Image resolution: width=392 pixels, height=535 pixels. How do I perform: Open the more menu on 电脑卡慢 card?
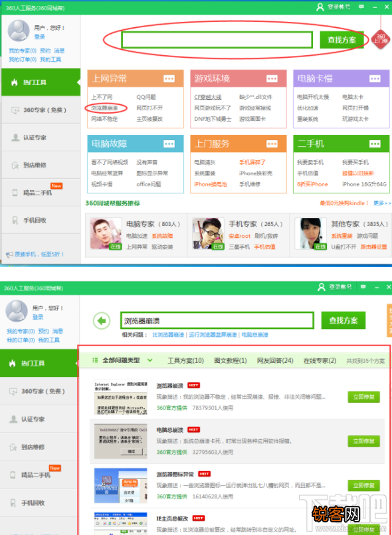pyautogui.click(x=375, y=79)
